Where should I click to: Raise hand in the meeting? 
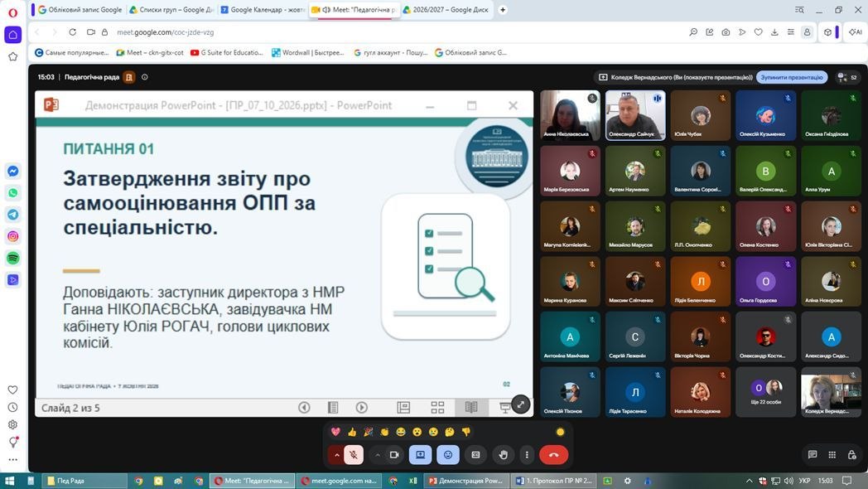504,455
